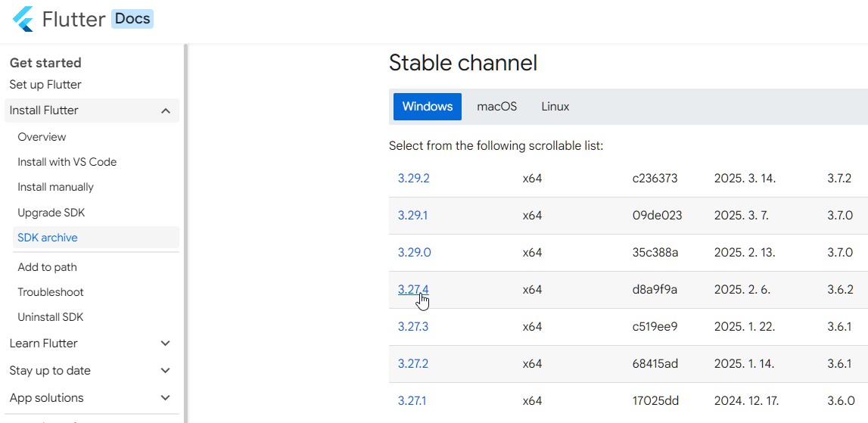
Task: Click the commit ref 17025dd
Action: coord(655,401)
